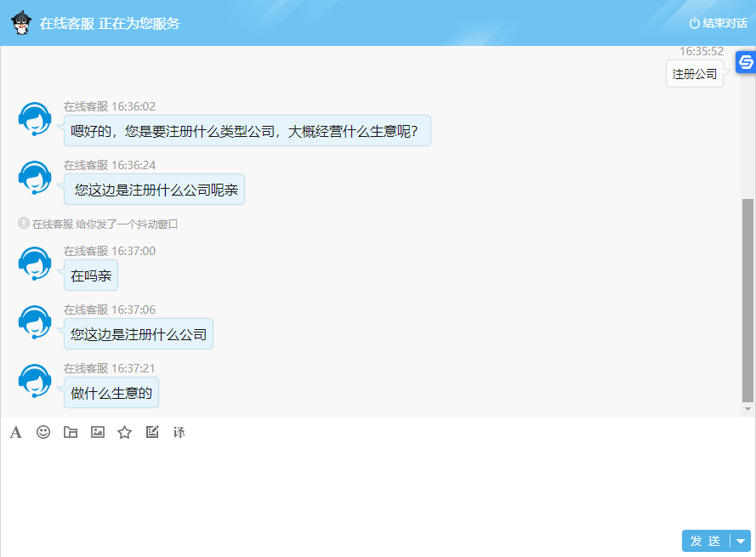Image resolution: width=756 pixels, height=557 pixels.
Task: Click the send file folder icon
Action: pos(71,433)
